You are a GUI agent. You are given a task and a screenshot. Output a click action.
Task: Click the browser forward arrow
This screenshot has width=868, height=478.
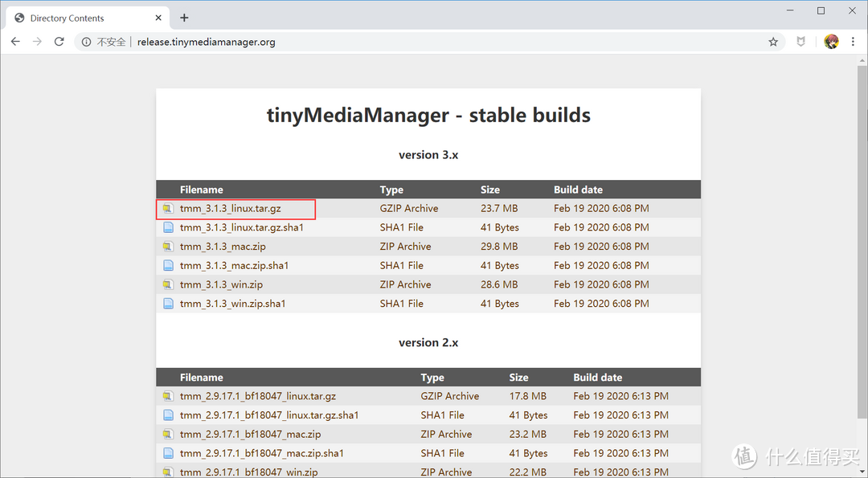coord(37,42)
